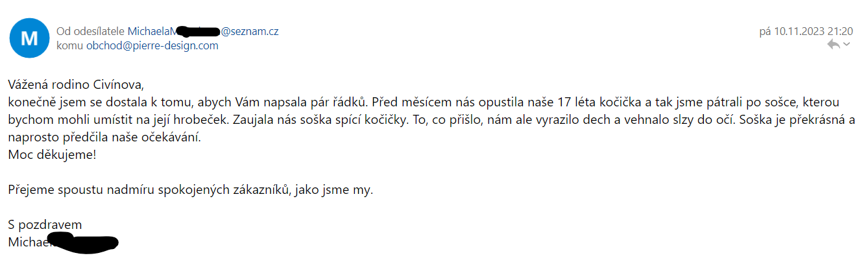The height and width of the screenshot is (273, 868).
Task: Click the greeting 'Vážená rodino Civínova,'
Action: point(75,84)
